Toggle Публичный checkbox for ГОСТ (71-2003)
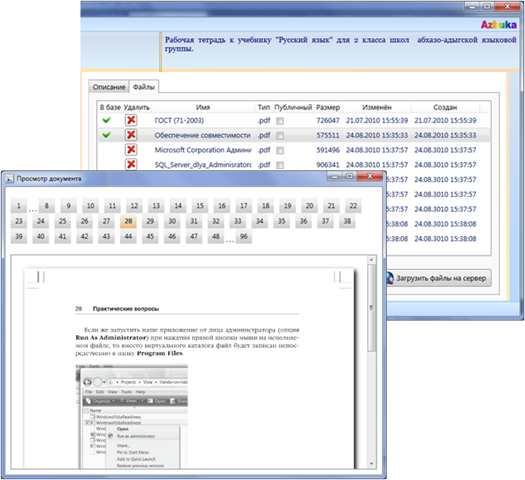525x480 pixels. point(280,121)
